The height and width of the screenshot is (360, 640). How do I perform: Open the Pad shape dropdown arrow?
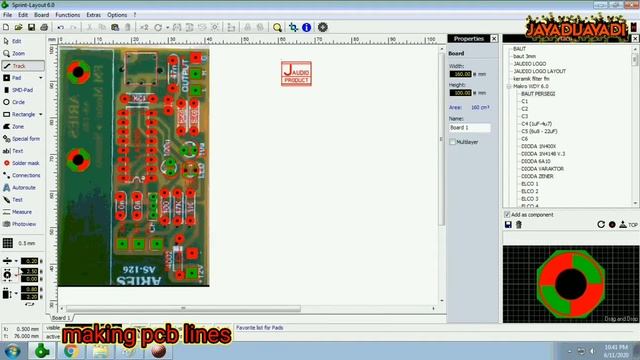coord(40,78)
